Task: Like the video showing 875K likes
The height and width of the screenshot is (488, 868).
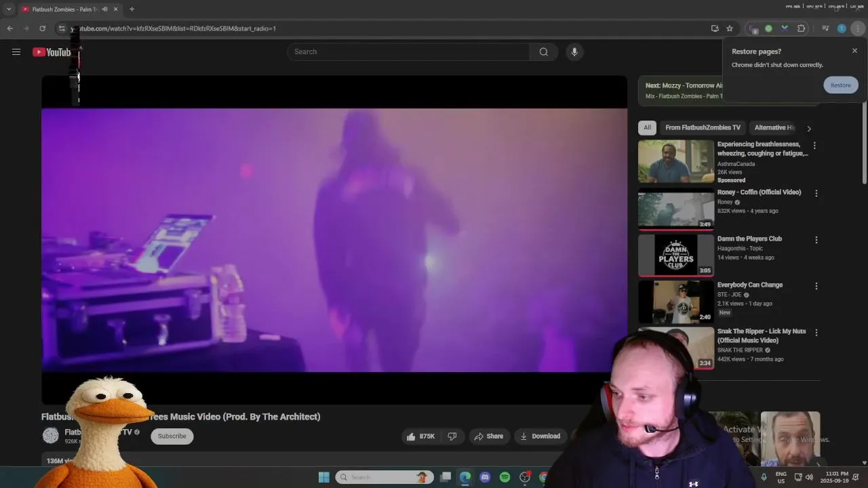Action: coord(420,436)
